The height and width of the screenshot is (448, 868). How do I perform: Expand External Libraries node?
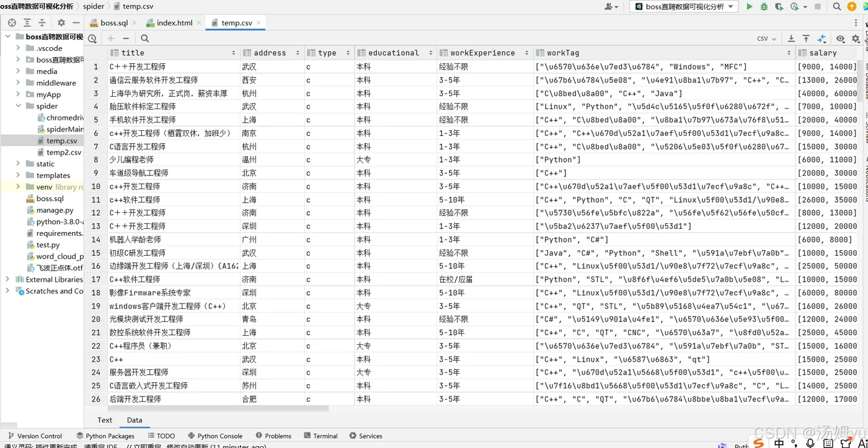(7, 279)
